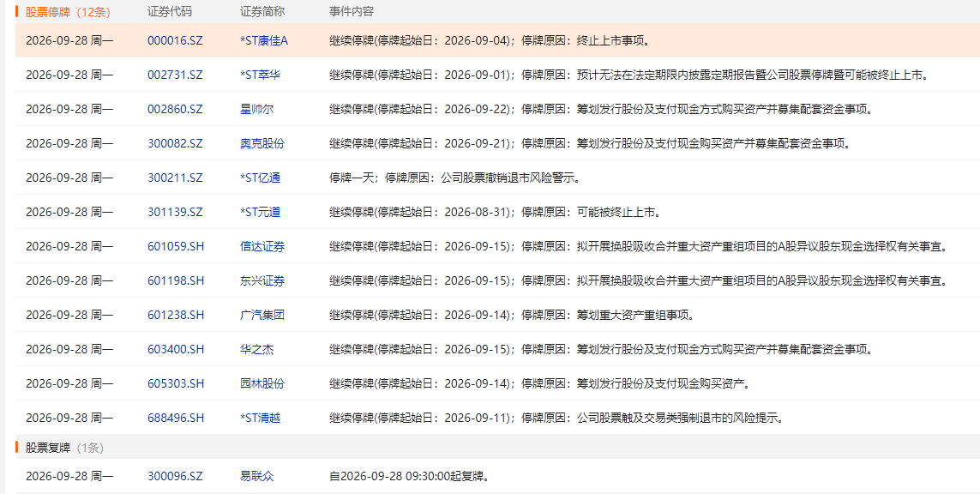Open stock code 601238.SH
This screenshot has width=980, height=494.
point(176,315)
